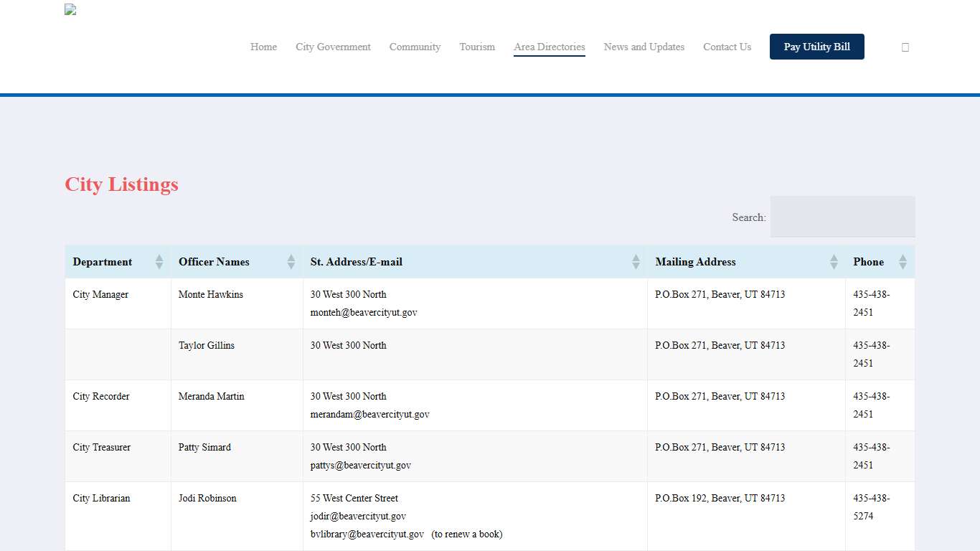The width and height of the screenshot is (980, 551).
Task: Expand the Community menu
Action: coord(415,47)
